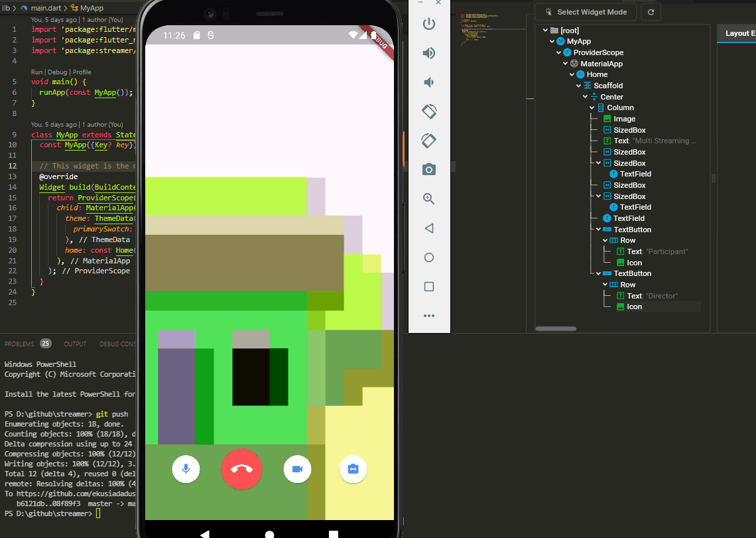Click main.dart in the breadcrumb

pyautogui.click(x=46, y=8)
